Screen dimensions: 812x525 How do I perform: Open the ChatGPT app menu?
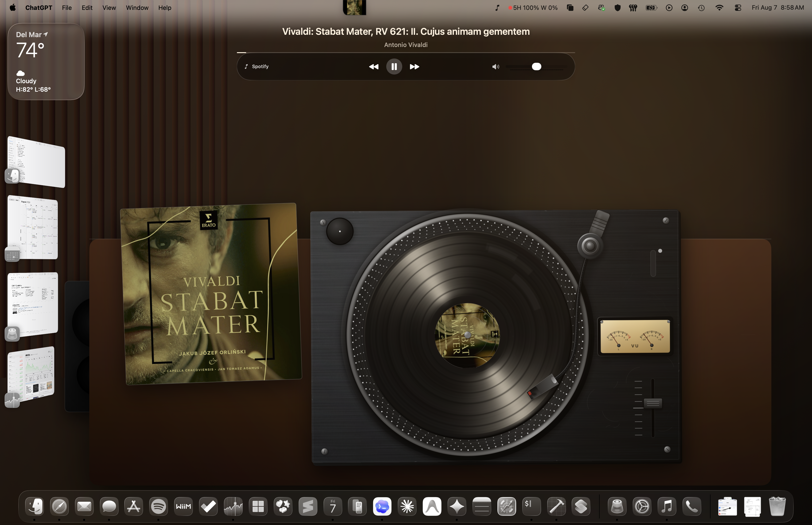tap(39, 8)
